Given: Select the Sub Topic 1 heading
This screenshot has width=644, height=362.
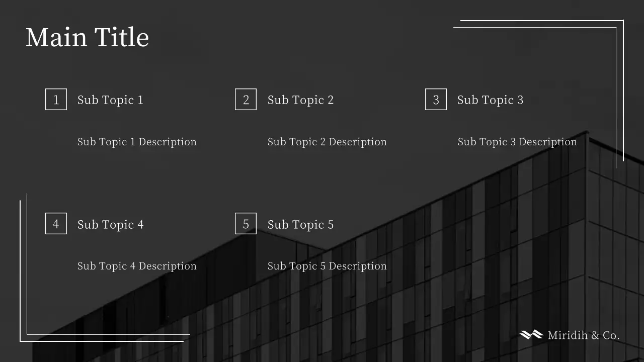Looking at the screenshot, I should coord(110,100).
